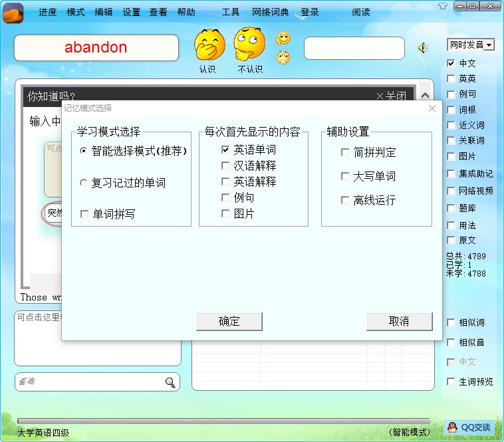This screenshot has height=442, width=504.
Task: Check the 英语解释 checkbox
Action: (225, 181)
